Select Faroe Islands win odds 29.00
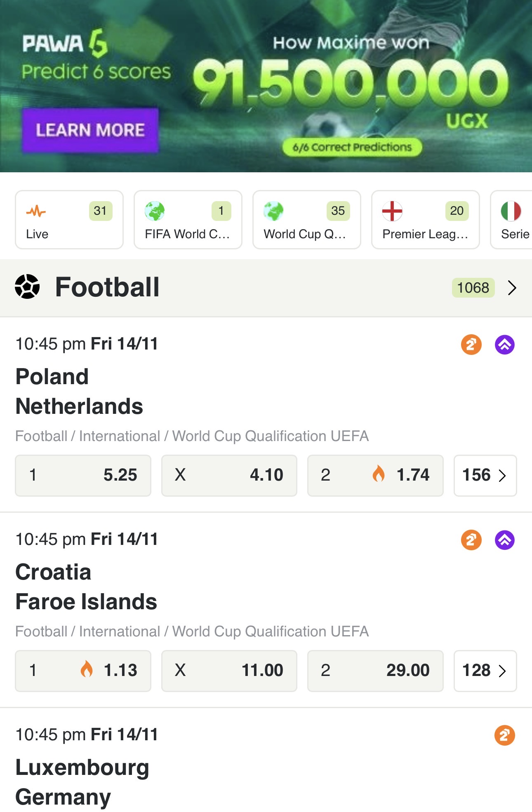 coord(375,671)
